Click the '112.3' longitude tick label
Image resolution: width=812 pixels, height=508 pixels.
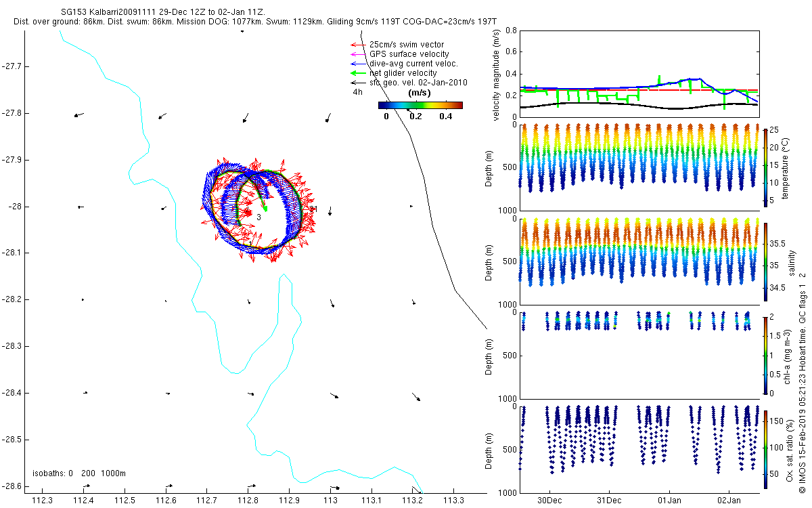click(43, 501)
